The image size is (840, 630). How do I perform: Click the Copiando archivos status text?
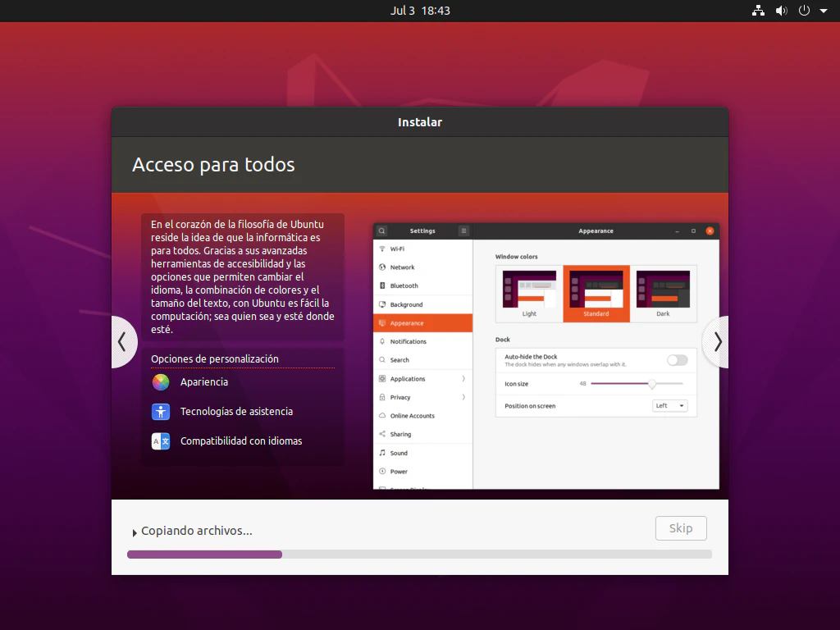click(x=197, y=531)
